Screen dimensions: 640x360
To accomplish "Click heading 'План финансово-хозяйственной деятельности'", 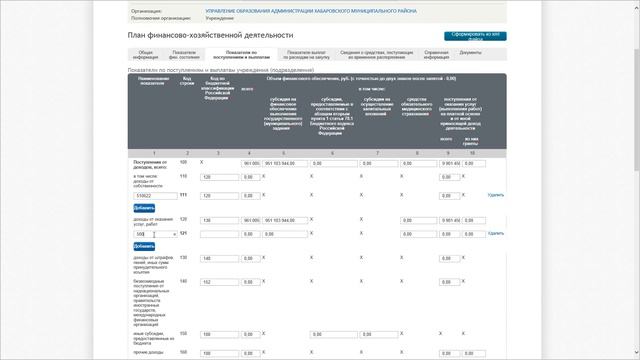I will point(210,35).
